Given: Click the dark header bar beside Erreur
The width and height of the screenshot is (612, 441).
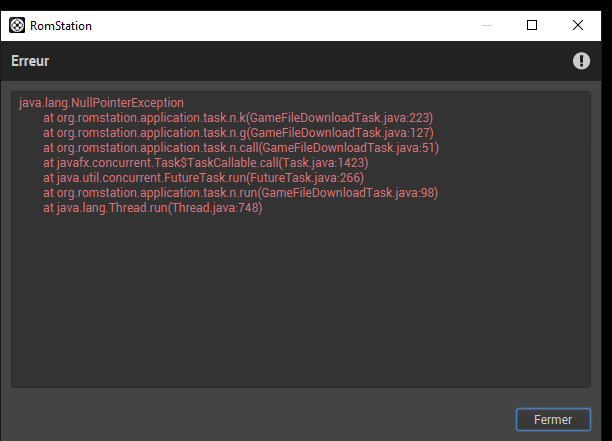Looking at the screenshot, I should click(308, 61).
